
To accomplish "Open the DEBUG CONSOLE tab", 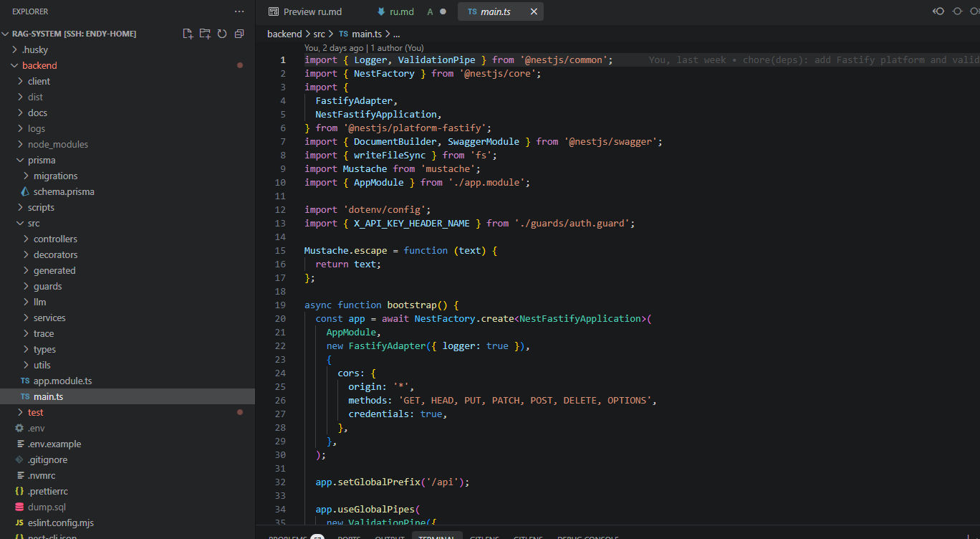I will coord(587,536).
